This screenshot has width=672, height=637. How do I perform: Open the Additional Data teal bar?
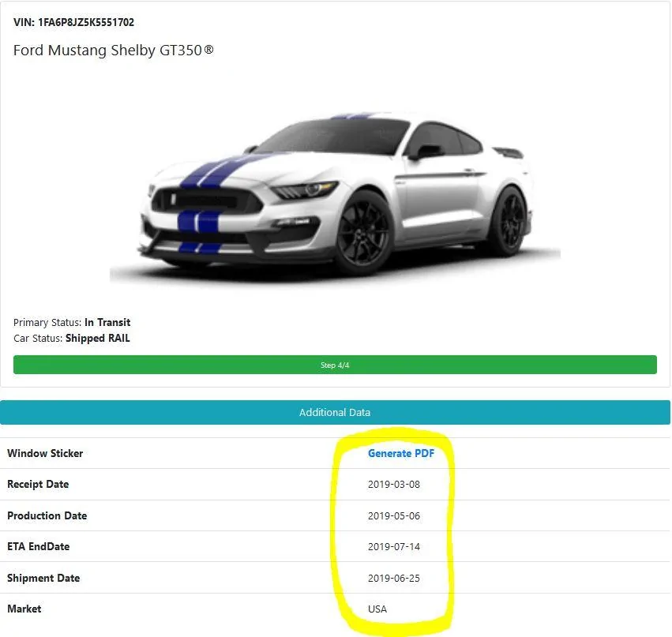click(335, 412)
